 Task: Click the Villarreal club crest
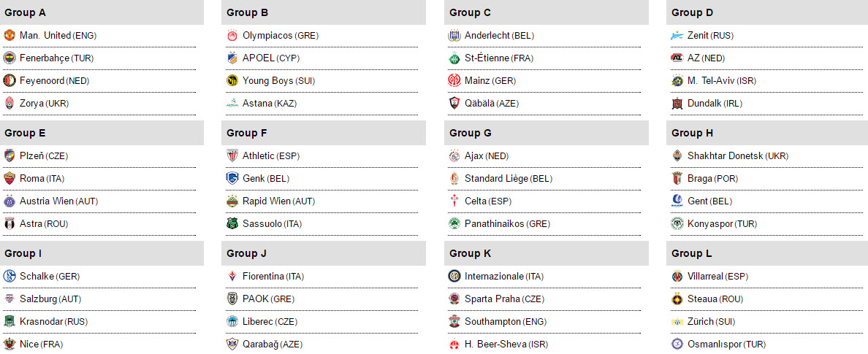(x=677, y=276)
